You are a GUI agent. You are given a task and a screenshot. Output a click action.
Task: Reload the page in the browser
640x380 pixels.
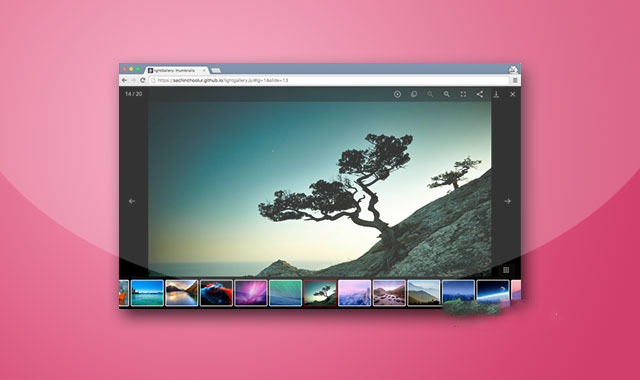point(142,80)
